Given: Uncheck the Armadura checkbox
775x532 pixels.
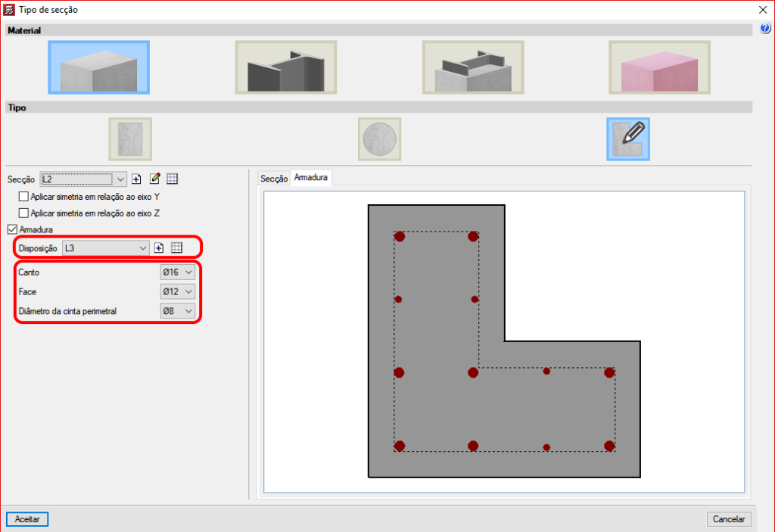Looking at the screenshot, I should click(x=12, y=229).
